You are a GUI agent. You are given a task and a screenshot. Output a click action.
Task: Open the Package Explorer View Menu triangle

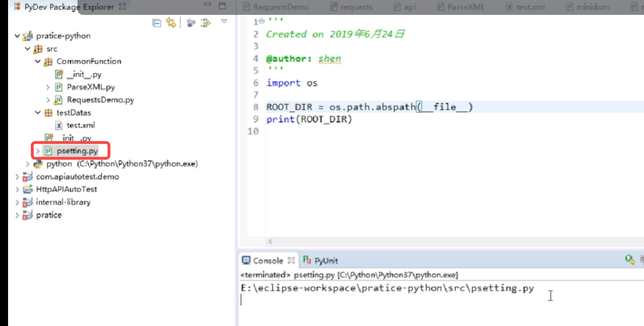[x=224, y=21]
